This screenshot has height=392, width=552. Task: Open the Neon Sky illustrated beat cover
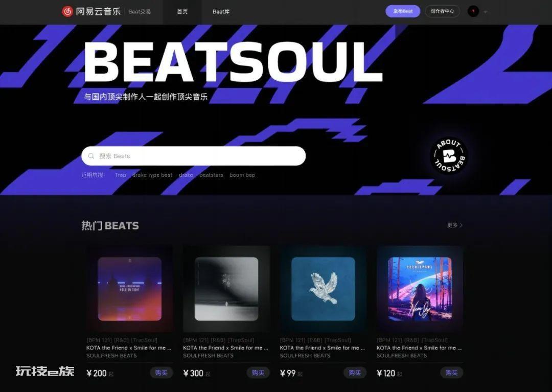[x=420, y=289]
